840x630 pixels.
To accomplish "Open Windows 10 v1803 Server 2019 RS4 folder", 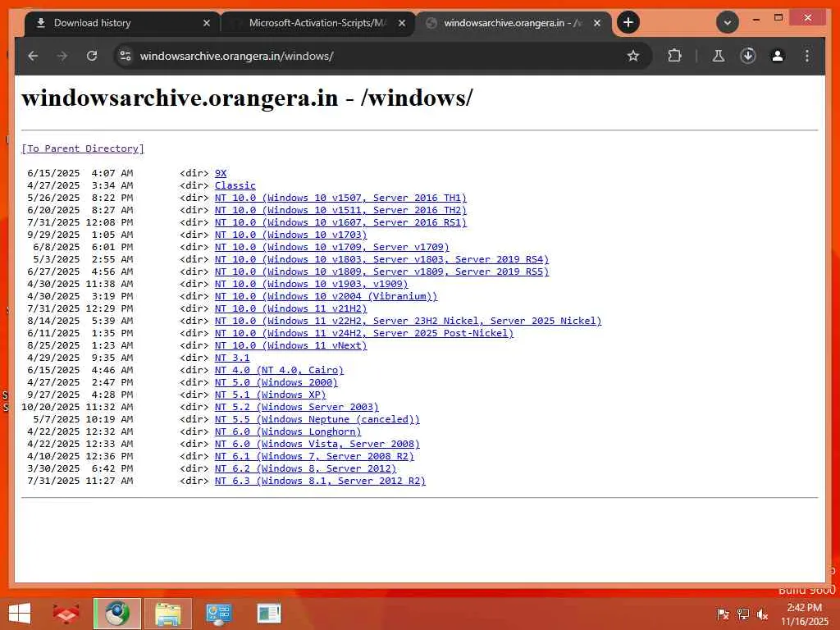I will [381, 259].
